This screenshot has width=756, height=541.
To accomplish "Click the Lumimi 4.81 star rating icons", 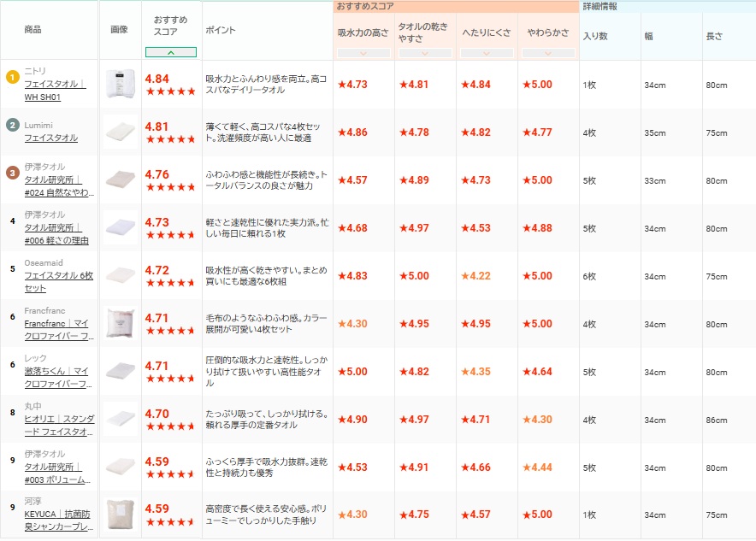I will (170, 139).
